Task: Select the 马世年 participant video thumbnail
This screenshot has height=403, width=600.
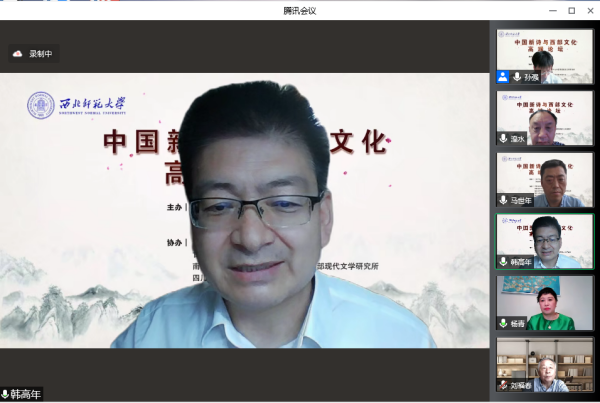Action: click(545, 180)
